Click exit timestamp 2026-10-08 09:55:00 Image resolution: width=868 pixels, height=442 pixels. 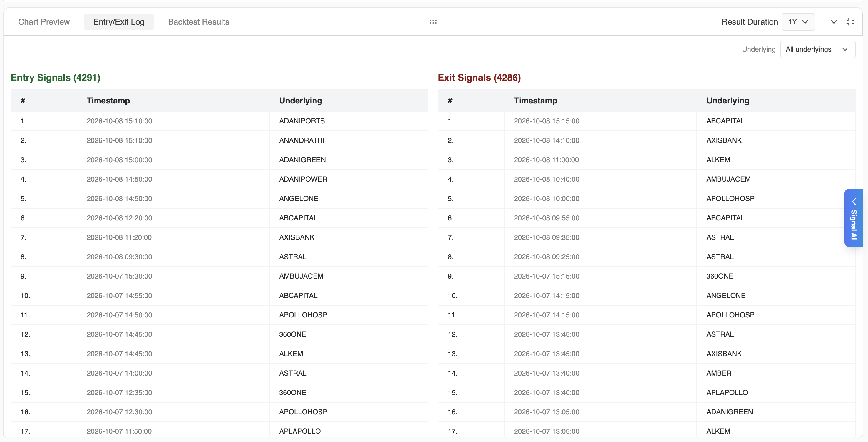547,218
